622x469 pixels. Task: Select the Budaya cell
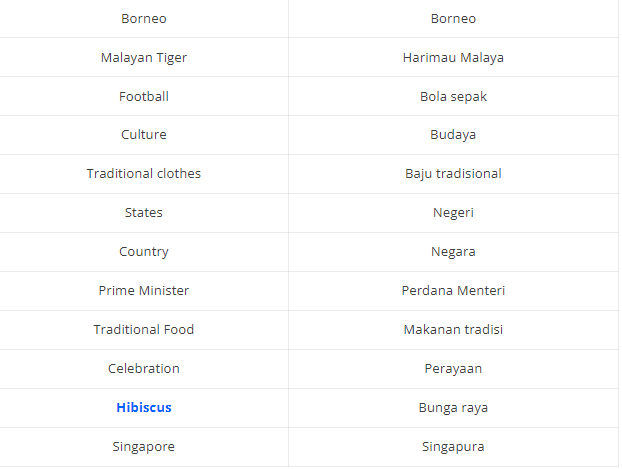[453, 135]
